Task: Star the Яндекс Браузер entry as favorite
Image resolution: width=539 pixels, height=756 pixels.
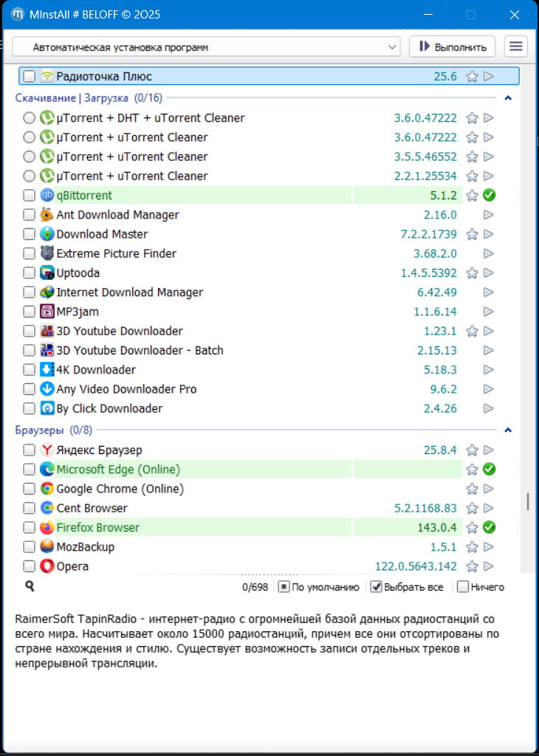Action: (472, 450)
